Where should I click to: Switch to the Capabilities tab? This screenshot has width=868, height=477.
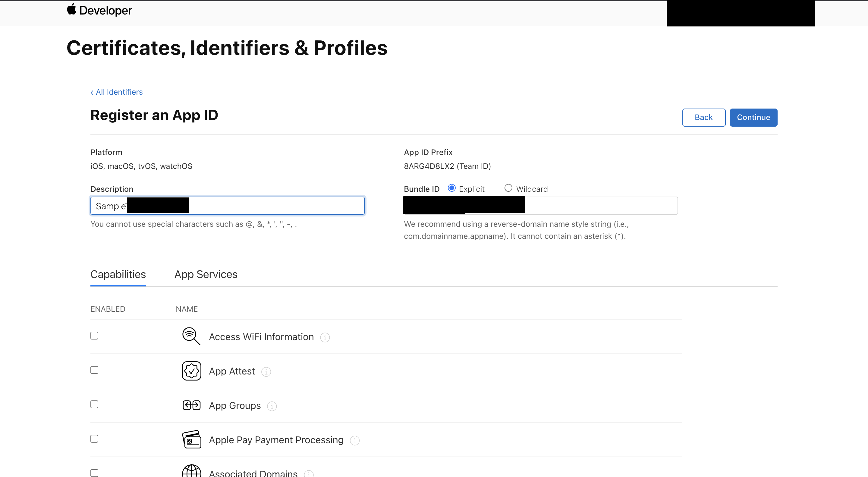coord(118,274)
